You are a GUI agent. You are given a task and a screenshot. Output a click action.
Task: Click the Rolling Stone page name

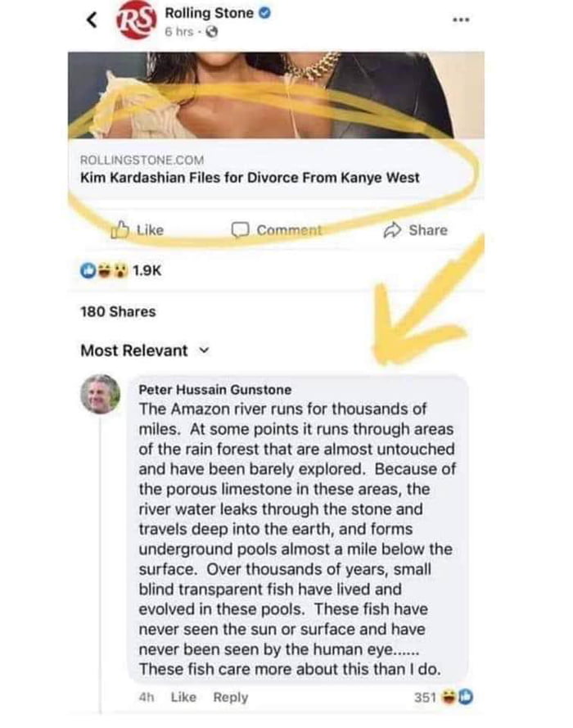point(211,13)
